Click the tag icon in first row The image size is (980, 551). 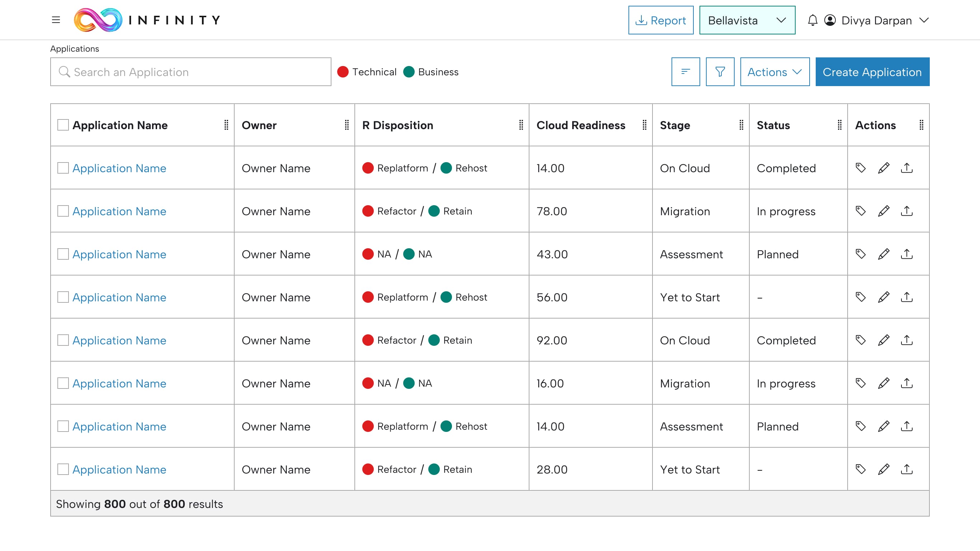tap(861, 168)
